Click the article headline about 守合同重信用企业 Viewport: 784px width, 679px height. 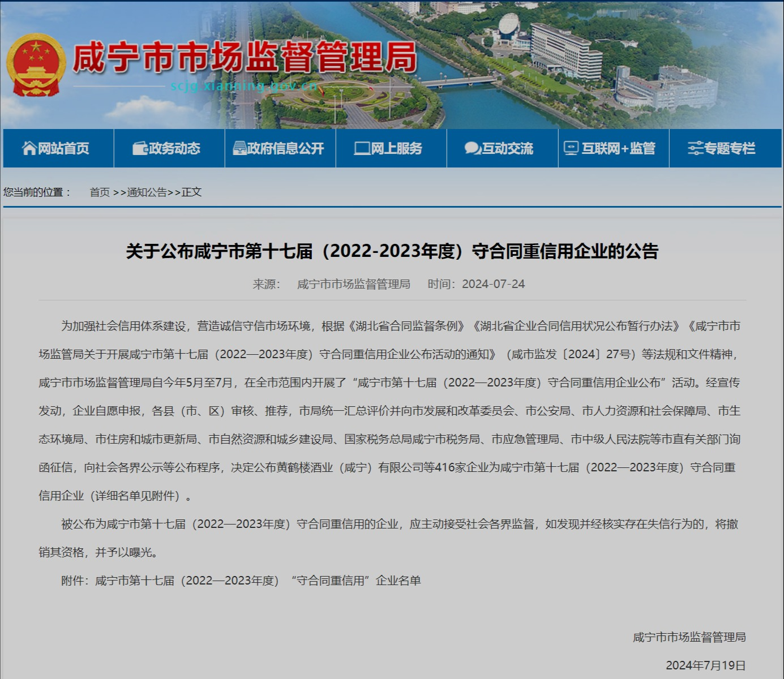click(392, 251)
